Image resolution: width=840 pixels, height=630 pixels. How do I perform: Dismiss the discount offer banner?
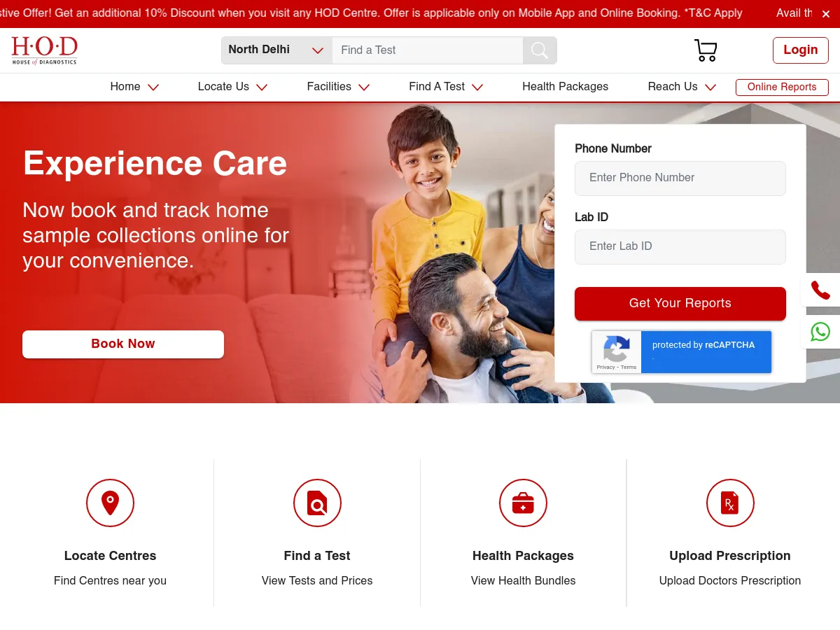(x=825, y=13)
